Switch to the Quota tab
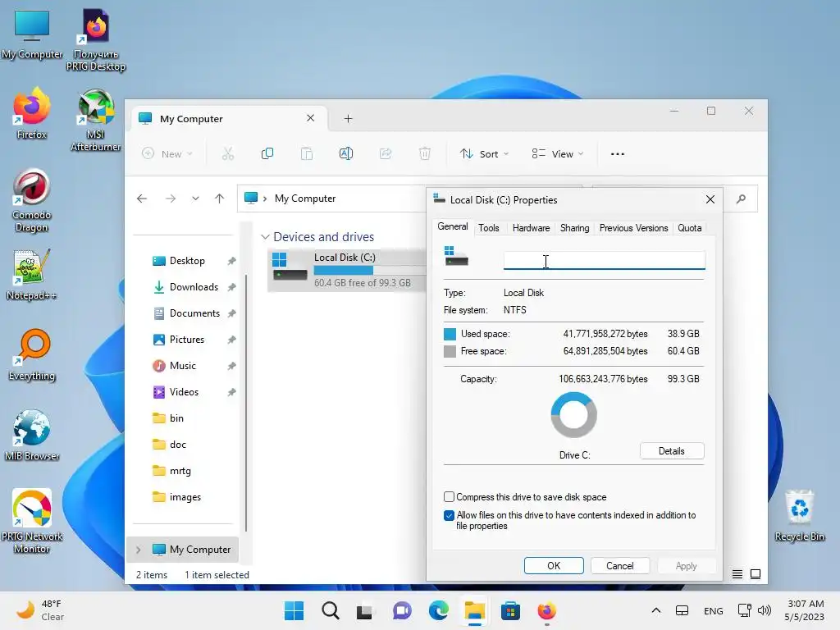The width and height of the screenshot is (840, 630). (689, 228)
